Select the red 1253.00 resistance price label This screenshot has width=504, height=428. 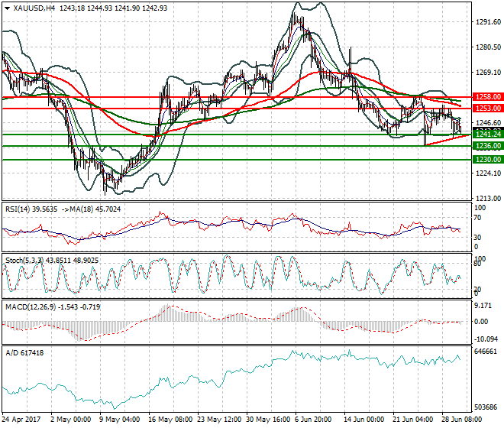pyautogui.click(x=486, y=109)
